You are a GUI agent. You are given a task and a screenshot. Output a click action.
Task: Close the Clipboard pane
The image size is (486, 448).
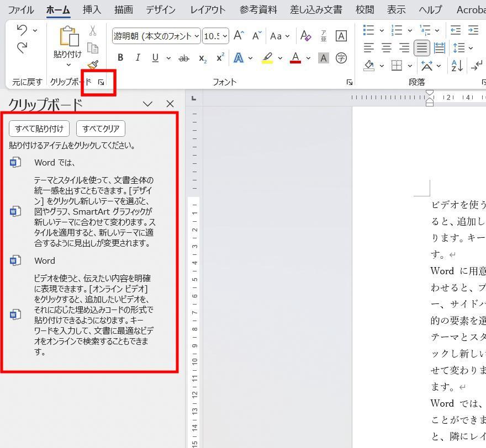pos(170,104)
